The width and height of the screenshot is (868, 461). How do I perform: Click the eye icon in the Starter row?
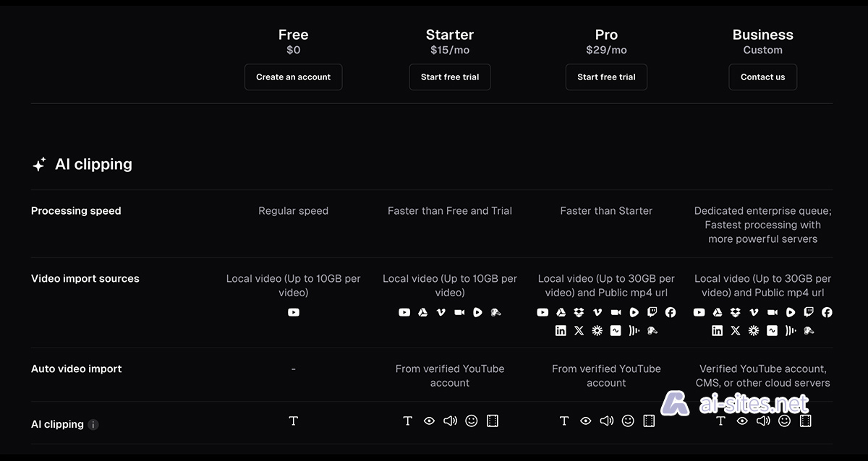point(429,421)
